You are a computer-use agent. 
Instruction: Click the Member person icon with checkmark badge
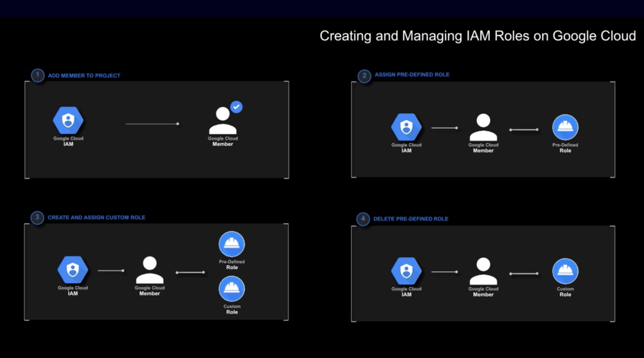223,120
